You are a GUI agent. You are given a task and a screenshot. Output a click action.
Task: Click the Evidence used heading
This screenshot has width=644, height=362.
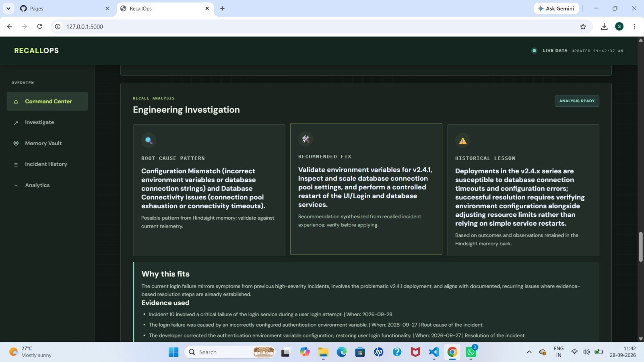coord(165,303)
